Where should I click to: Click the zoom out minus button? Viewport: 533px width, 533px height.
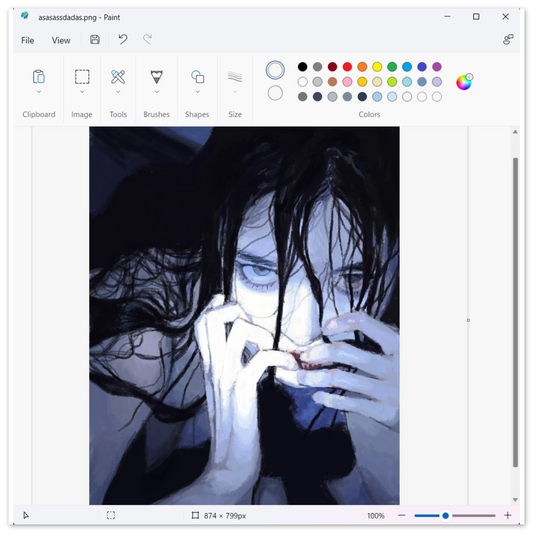[401, 515]
